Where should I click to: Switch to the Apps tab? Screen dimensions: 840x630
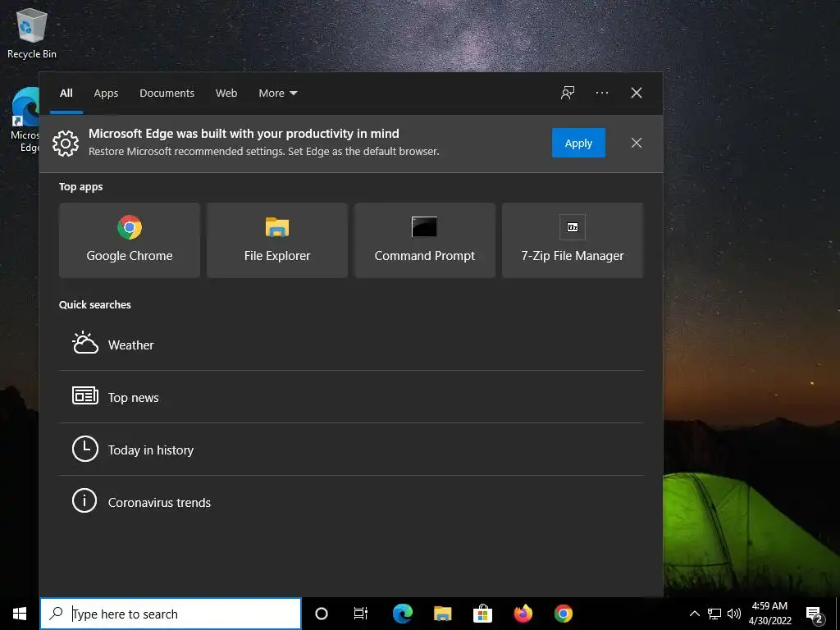[x=106, y=93]
